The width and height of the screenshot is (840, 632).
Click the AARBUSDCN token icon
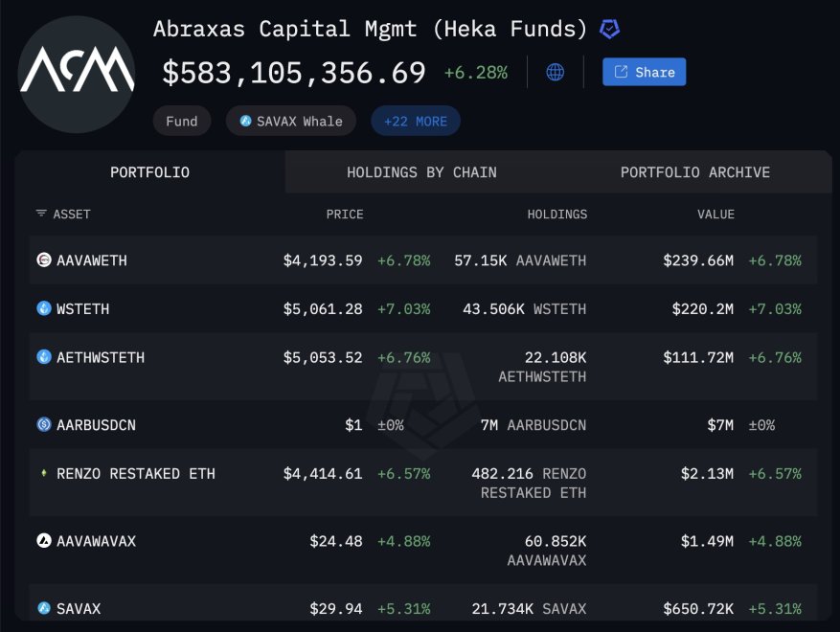pyautogui.click(x=43, y=424)
